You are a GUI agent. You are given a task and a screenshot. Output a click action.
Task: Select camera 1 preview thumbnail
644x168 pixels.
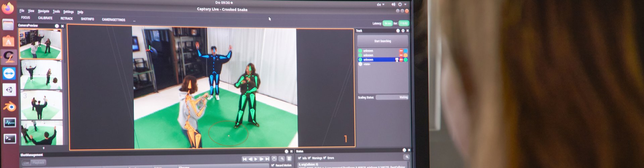(x=41, y=44)
